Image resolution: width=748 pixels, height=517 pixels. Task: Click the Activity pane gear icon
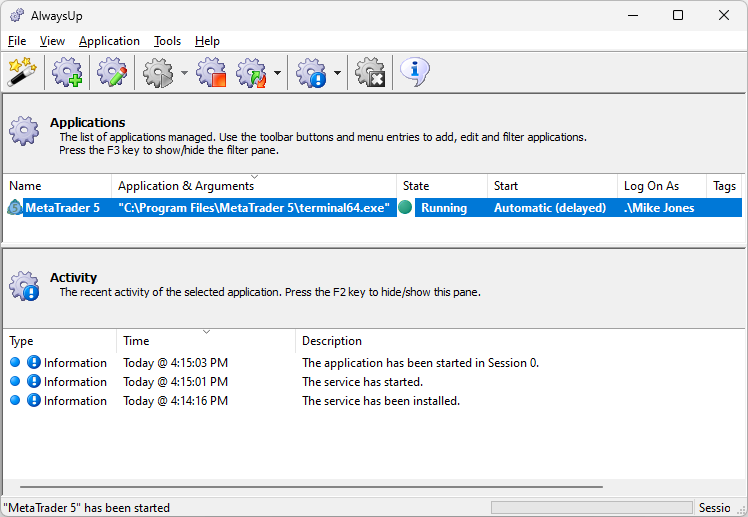tap(23, 286)
